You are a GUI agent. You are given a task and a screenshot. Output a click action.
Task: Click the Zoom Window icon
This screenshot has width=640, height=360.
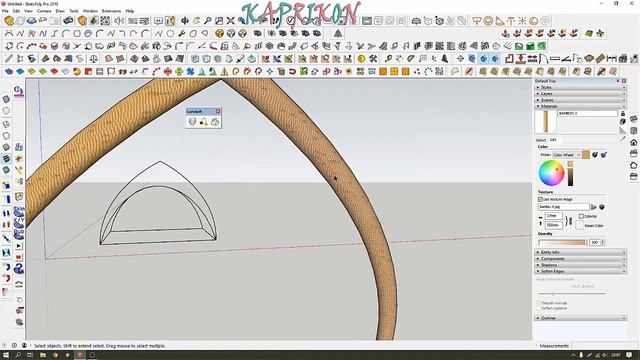[x=219, y=20]
